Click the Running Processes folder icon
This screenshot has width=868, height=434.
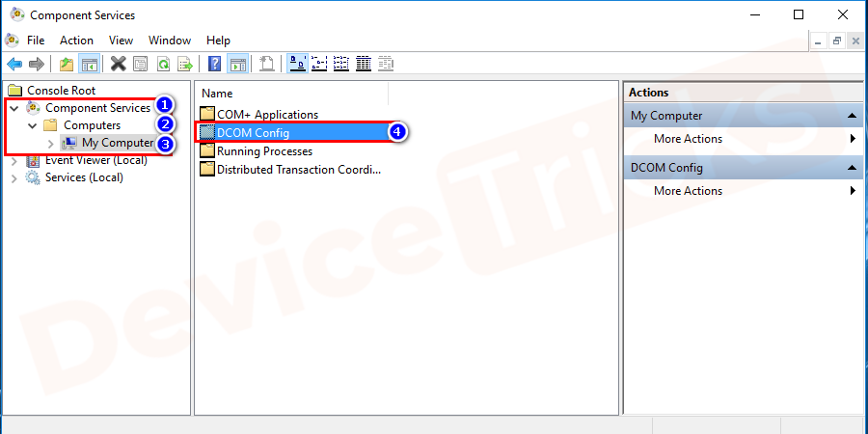pos(207,150)
